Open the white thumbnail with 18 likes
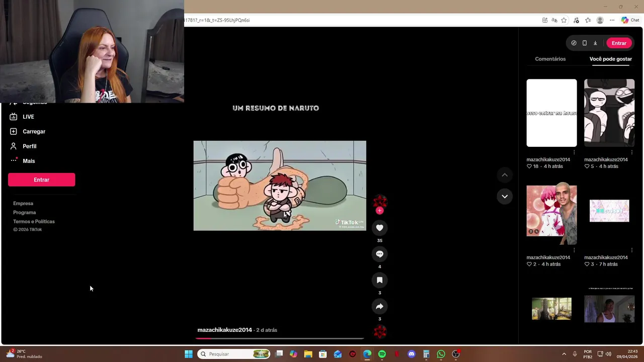Screen dimensions: 644x362 tap(551, 113)
